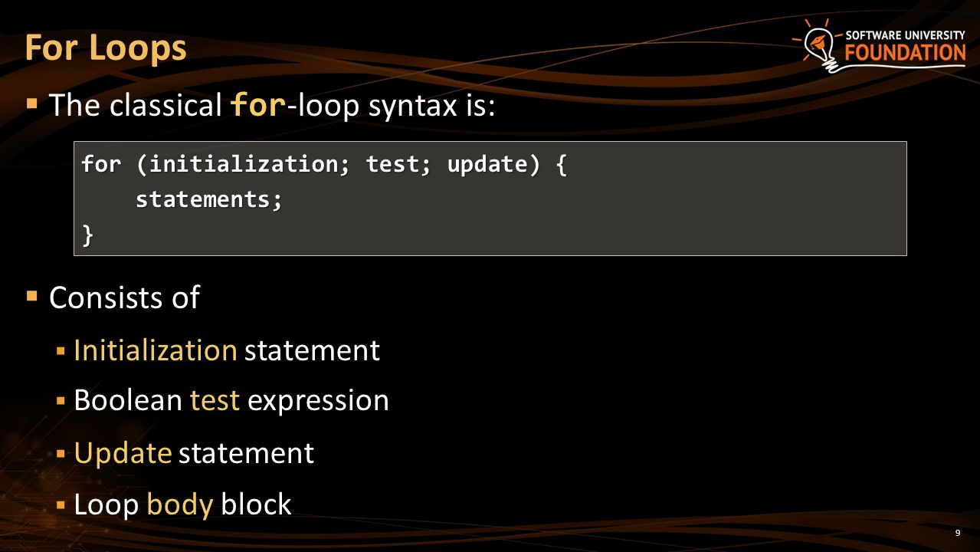The width and height of the screenshot is (980, 552).
Task: Click the slide number 9
Action: pyautogui.click(x=958, y=534)
